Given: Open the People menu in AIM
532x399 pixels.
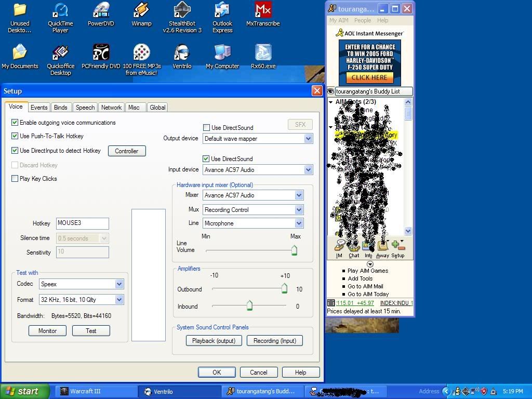Looking at the screenshot, I should pos(363,20).
